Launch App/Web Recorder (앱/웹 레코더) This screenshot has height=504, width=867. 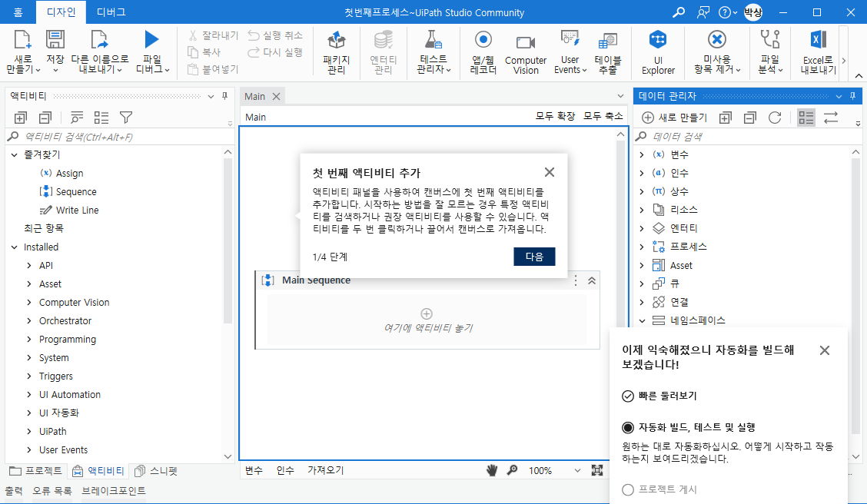pyautogui.click(x=483, y=53)
